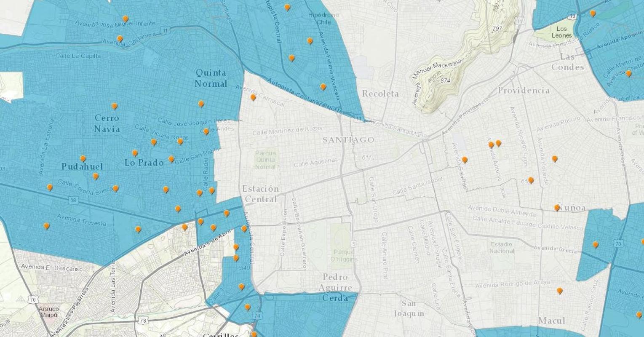644x337 pixels.
Task: Click the orange pin near Hipódromo Chile
Action: click(x=310, y=41)
